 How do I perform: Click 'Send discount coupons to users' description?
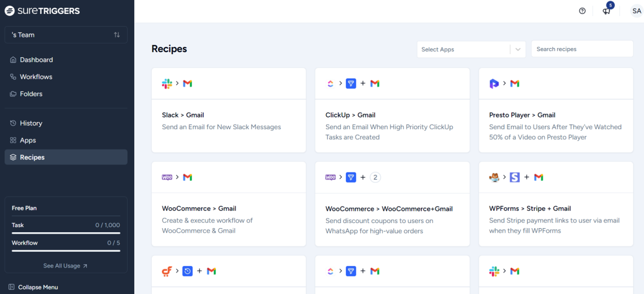click(379, 226)
